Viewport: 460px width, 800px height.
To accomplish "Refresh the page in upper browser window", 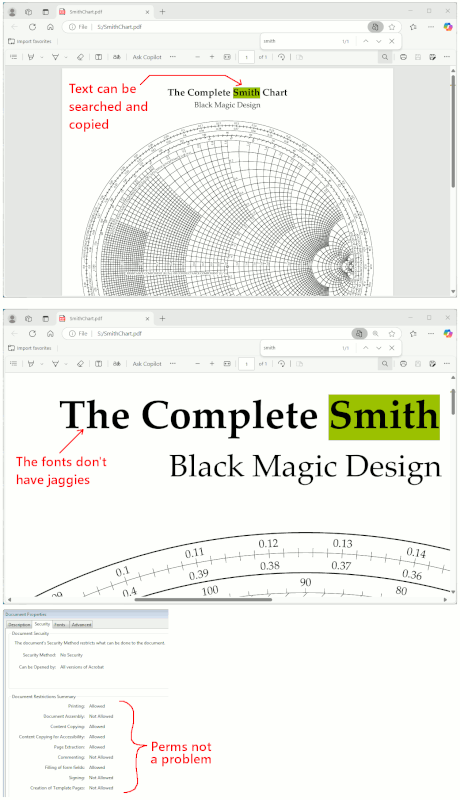I will pyautogui.click(x=32, y=27).
